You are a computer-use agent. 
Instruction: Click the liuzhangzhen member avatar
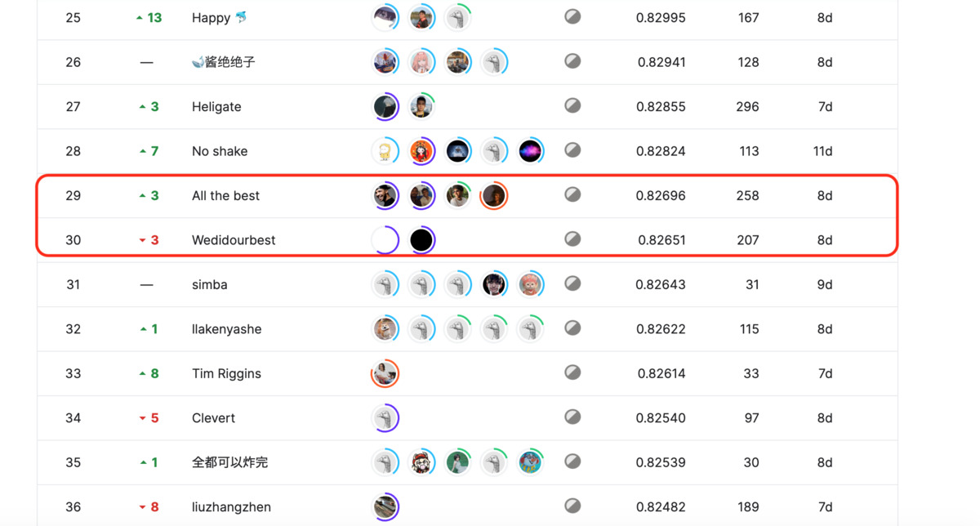[x=385, y=506]
